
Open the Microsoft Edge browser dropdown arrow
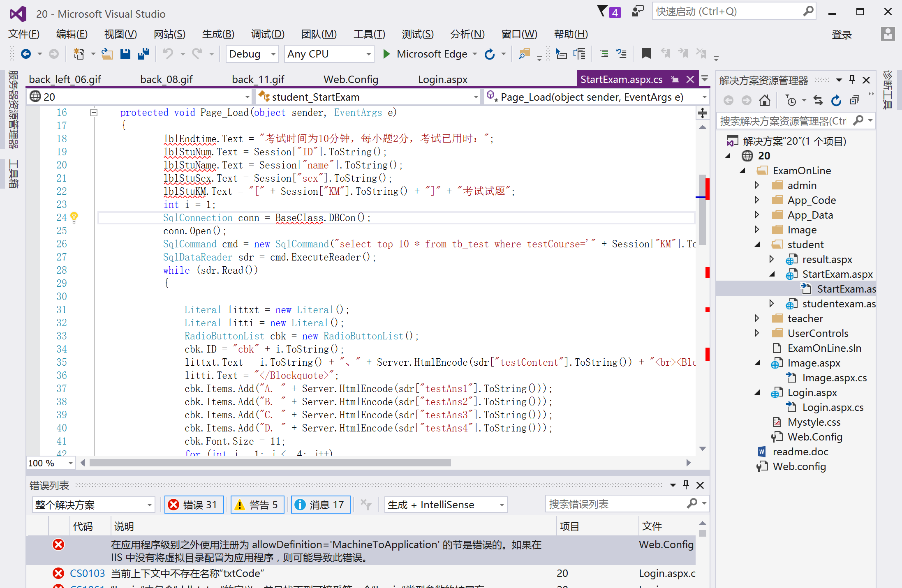pos(475,54)
